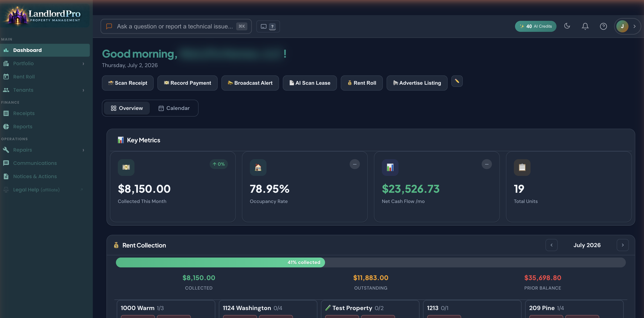Open the 209 Pine property card
The height and width of the screenshot is (318, 644).
coord(574,309)
